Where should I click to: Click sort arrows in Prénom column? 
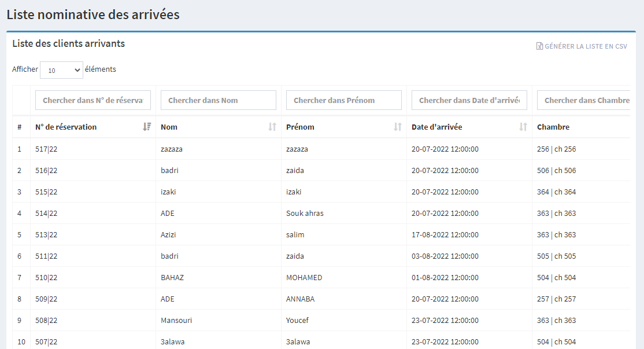coord(398,127)
